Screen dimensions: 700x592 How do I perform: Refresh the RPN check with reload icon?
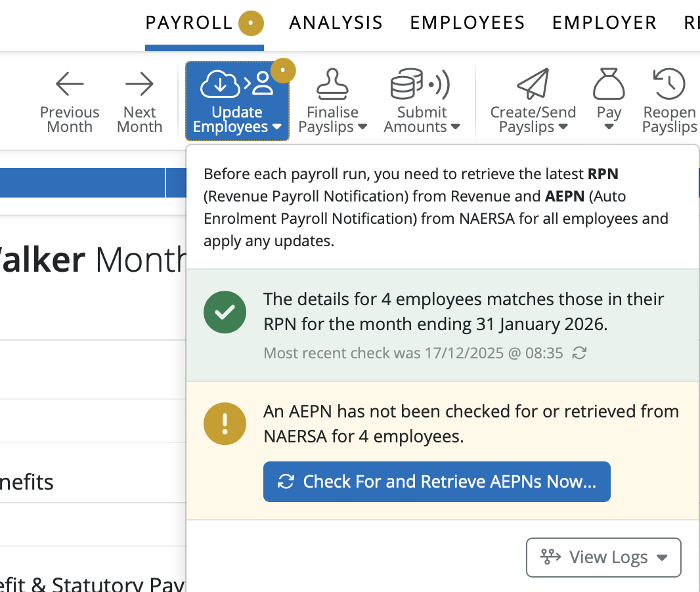tap(579, 354)
